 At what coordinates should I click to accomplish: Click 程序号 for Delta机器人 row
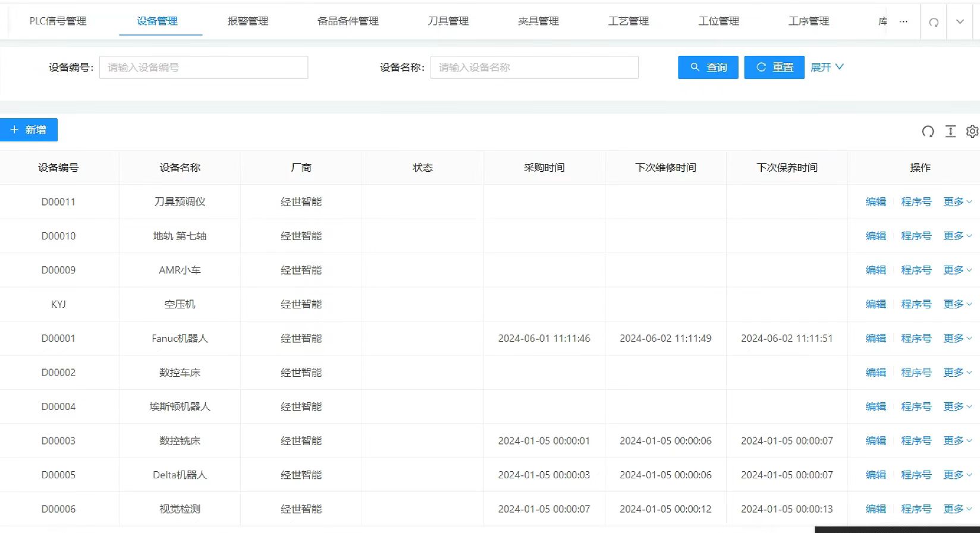tap(916, 475)
